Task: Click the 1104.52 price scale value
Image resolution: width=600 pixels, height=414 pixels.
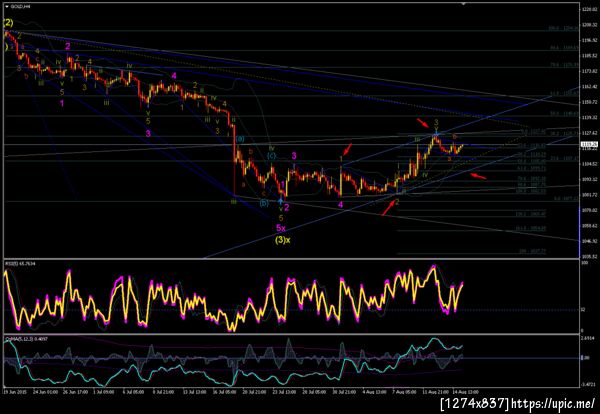Action: point(589,164)
